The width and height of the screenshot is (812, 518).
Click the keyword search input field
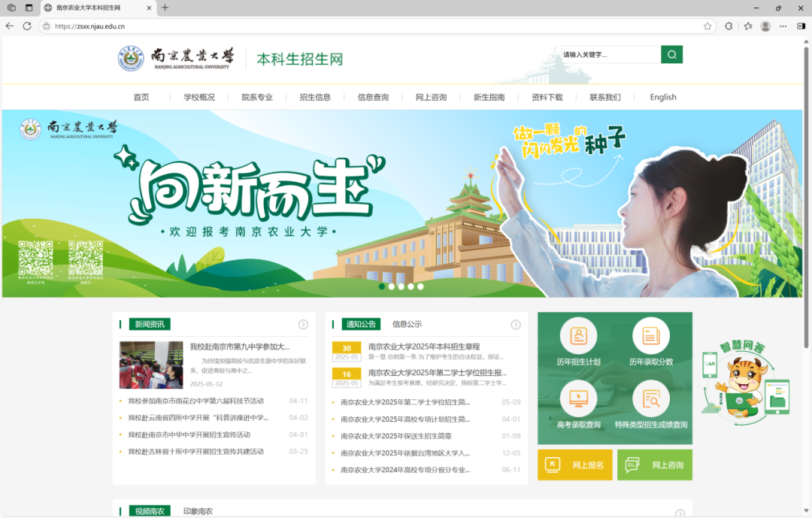coord(611,55)
